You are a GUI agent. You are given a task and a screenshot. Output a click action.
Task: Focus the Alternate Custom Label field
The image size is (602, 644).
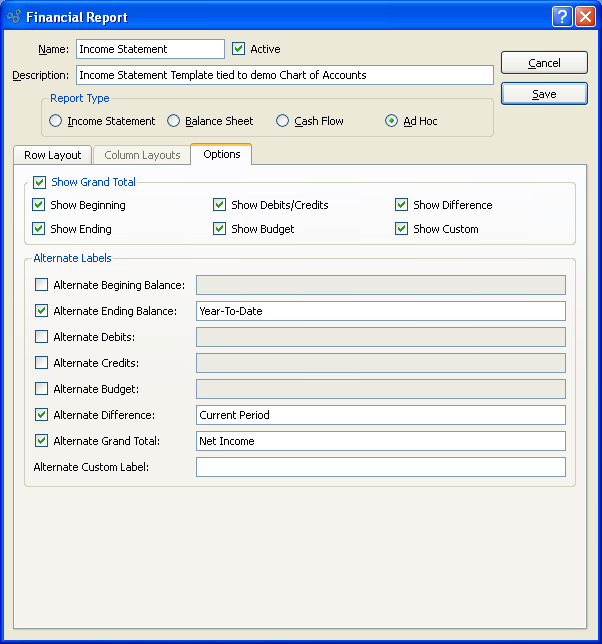380,467
